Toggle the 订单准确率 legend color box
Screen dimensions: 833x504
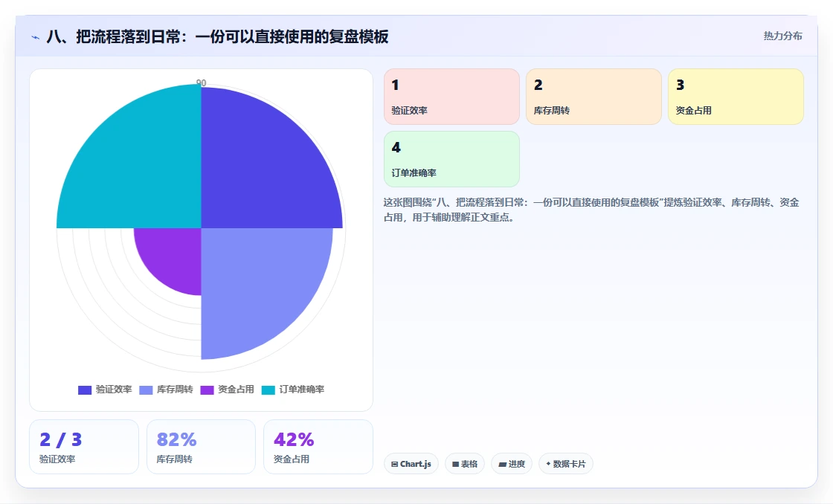pyautogui.click(x=268, y=390)
